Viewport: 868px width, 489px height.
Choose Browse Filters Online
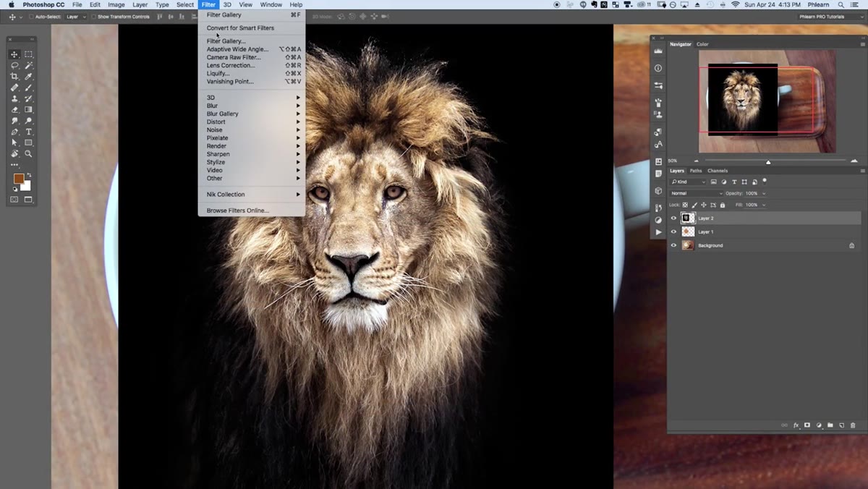click(x=252, y=211)
